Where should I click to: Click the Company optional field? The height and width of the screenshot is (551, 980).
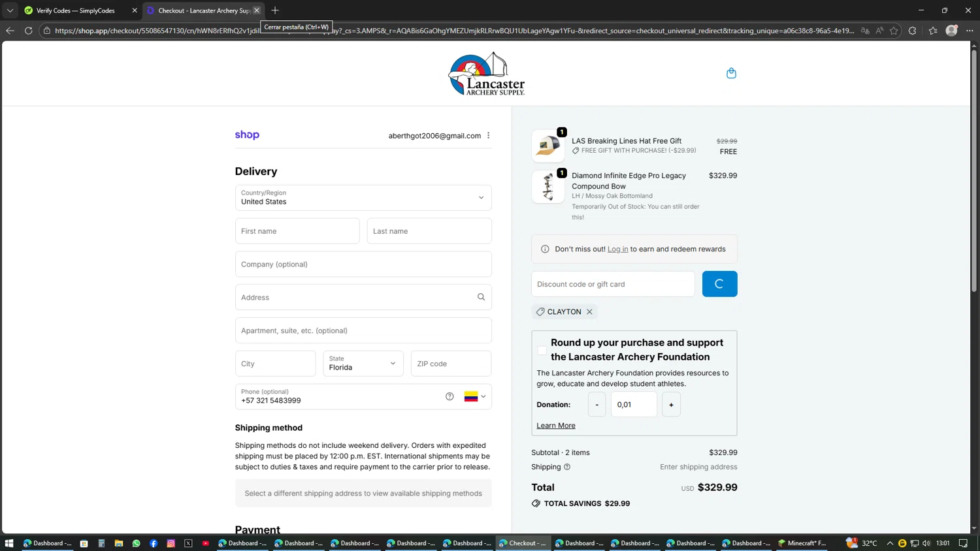click(363, 264)
